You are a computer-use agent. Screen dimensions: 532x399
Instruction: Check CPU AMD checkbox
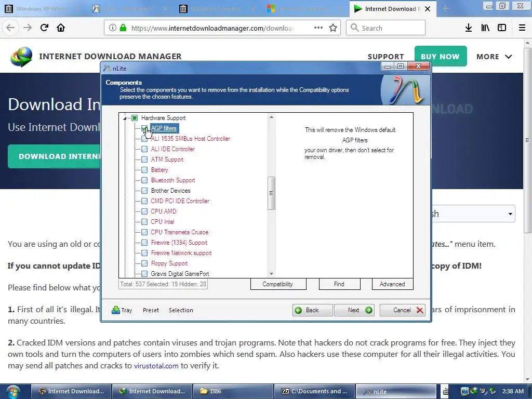click(x=144, y=211)
